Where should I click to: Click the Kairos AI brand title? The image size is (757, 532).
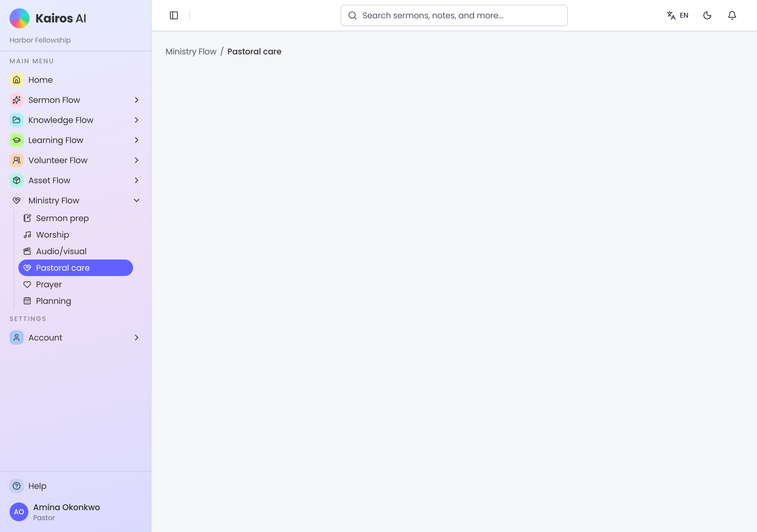[61, 18]
